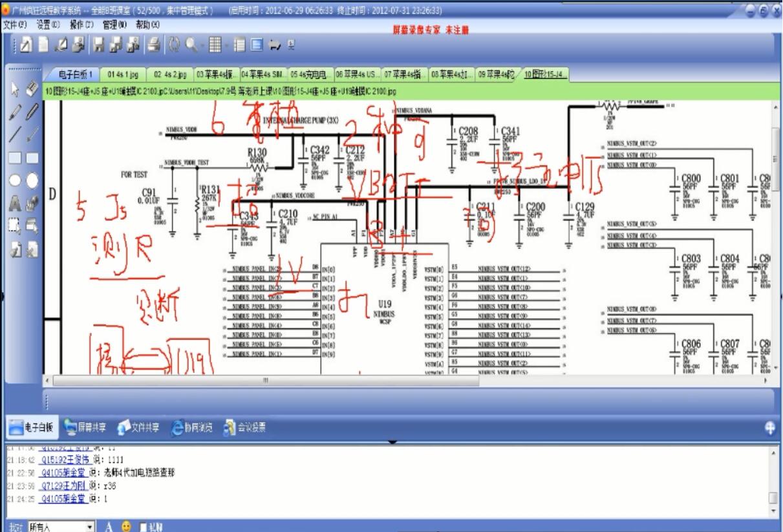
Task: Open the tab starting with 06 苹果4s
Action: tap(357, 74)
